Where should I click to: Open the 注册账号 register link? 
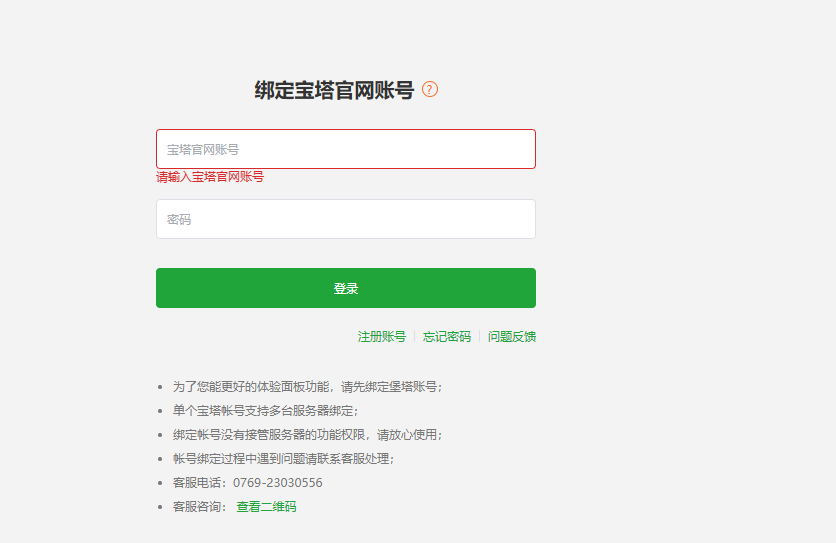click(x=382, y=337)
